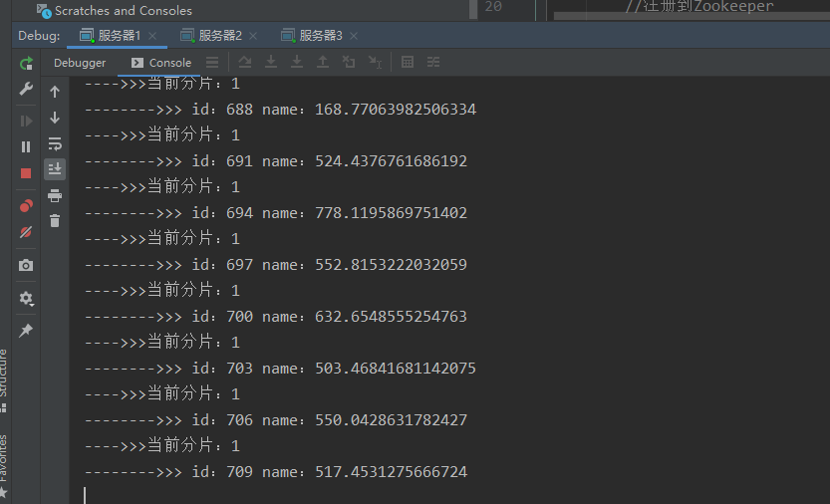
Task: Click the Resume Program icon
Action: 26,122
